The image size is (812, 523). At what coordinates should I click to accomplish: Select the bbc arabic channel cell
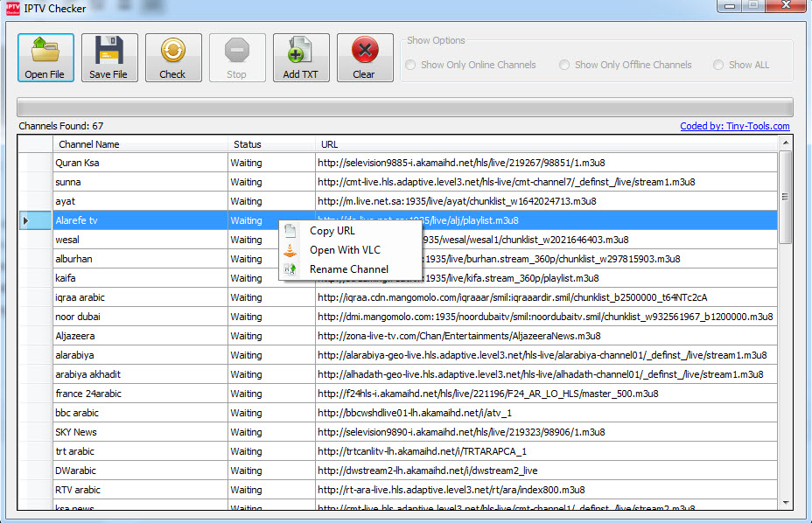pos(140,413)
